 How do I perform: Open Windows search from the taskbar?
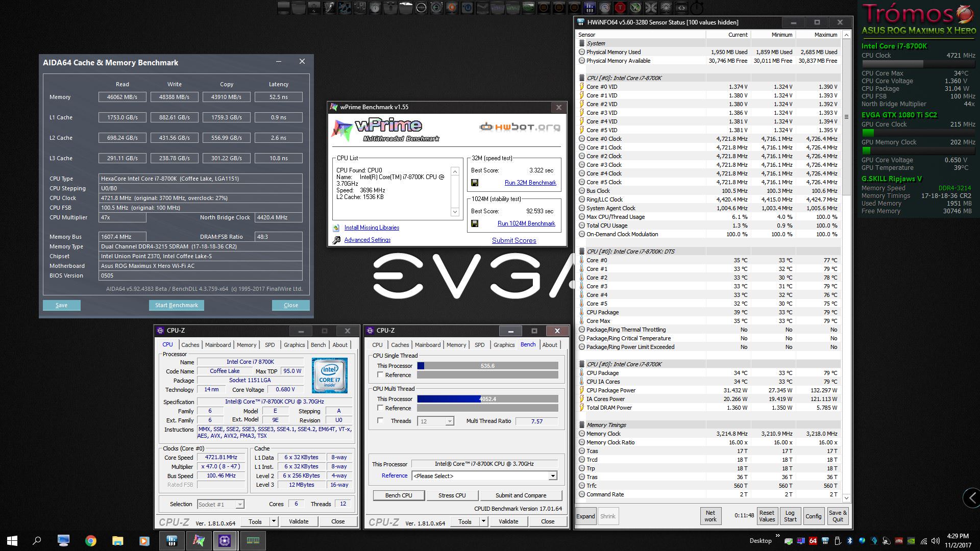coord(37,540)
